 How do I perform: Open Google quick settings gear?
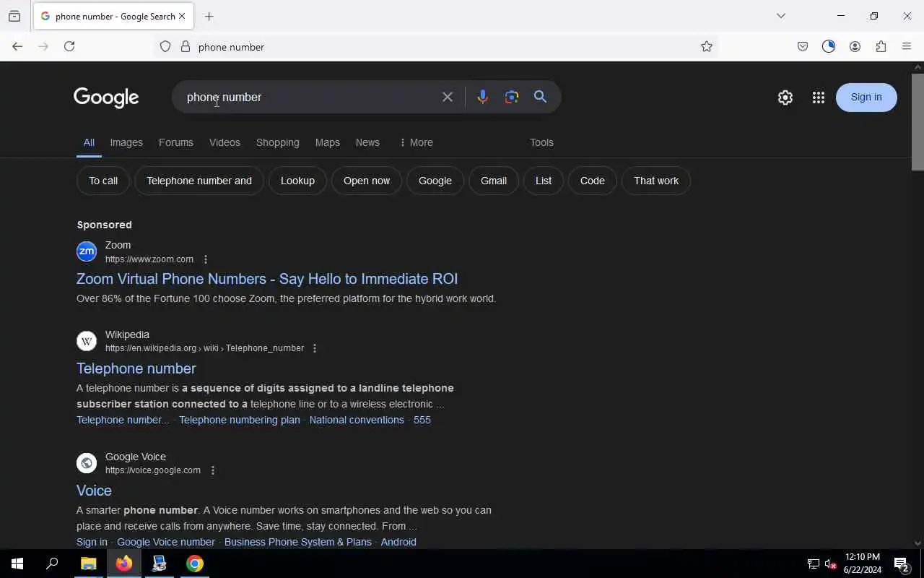785,98
